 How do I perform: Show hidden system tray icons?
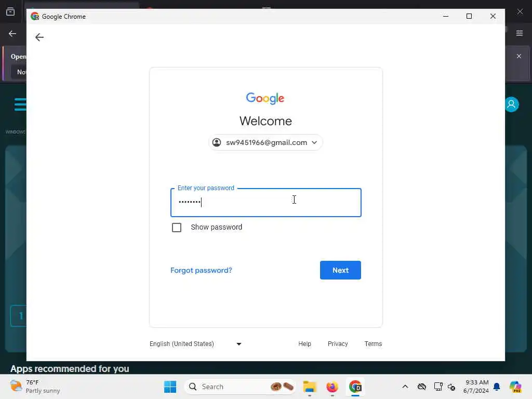[x=405, y=387]
